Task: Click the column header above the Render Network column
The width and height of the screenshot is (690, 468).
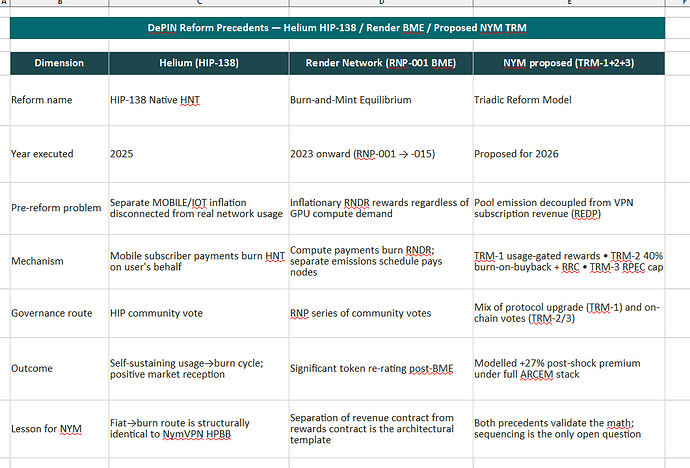Action: 381,2
